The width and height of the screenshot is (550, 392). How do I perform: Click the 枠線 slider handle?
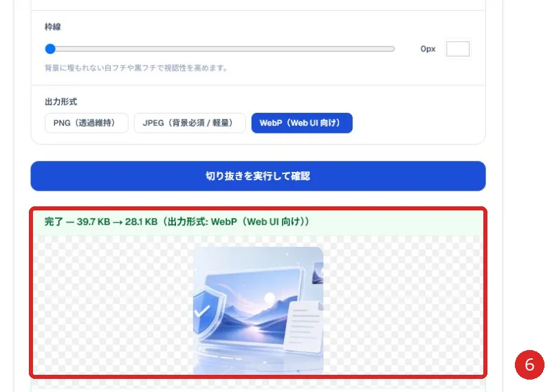[x=50, y=49]
